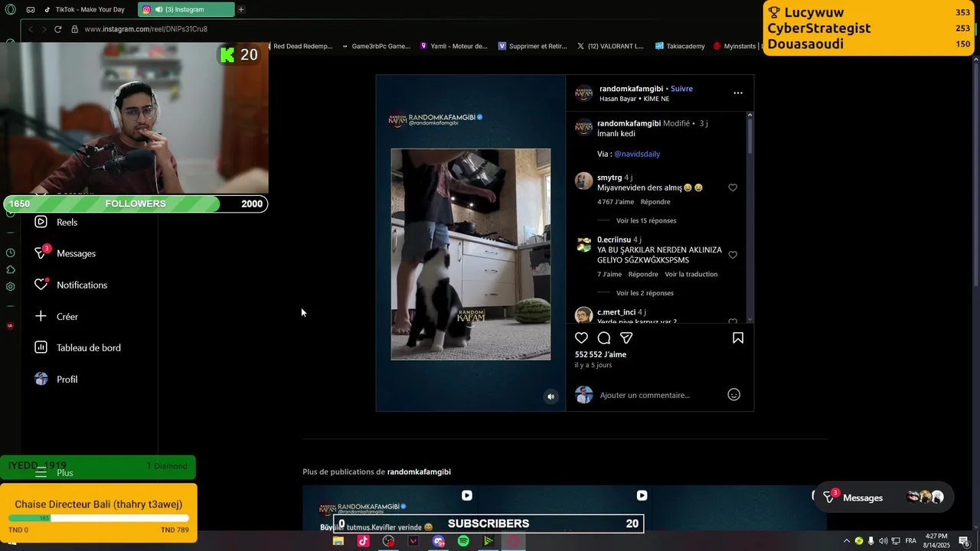Open c.mert_inci's profile from comment
Image resolution: width=980 pixels, height=551 pixels.
pos(616,312)
